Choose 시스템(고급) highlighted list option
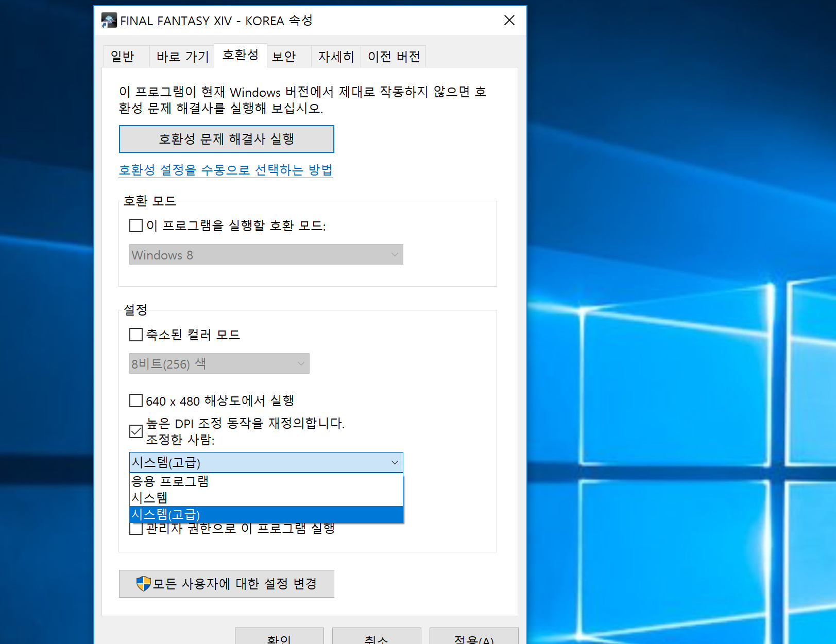The width and height of the screenshot is (836, 644). 266,514
